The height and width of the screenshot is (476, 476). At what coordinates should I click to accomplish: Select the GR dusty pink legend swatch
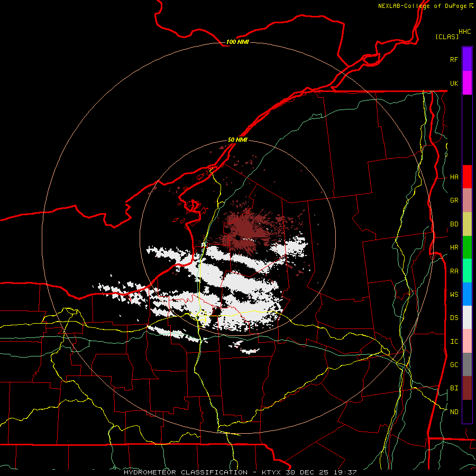pos(467,200)
